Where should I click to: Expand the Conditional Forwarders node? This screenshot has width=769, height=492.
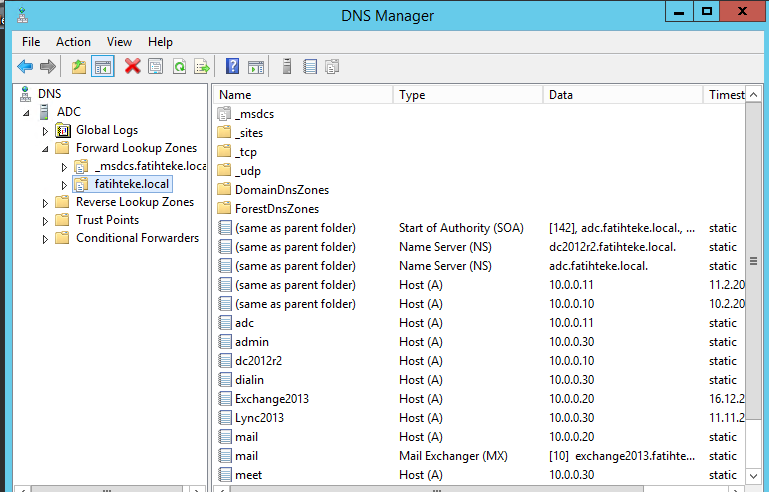coord(45,239)
